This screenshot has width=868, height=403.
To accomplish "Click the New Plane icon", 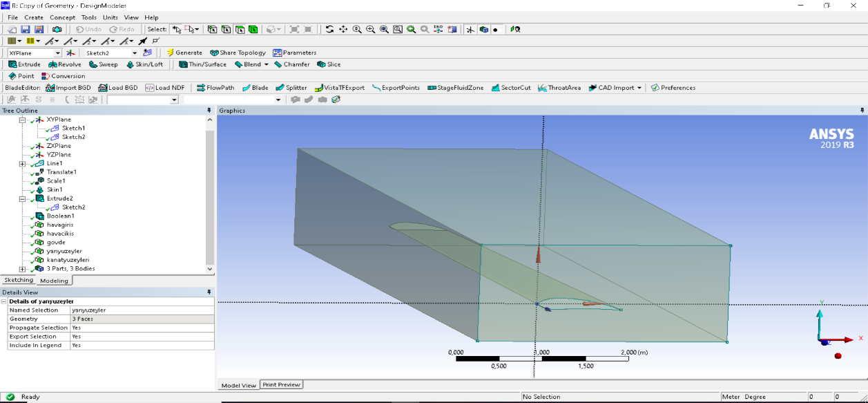I will coord(70,53).
